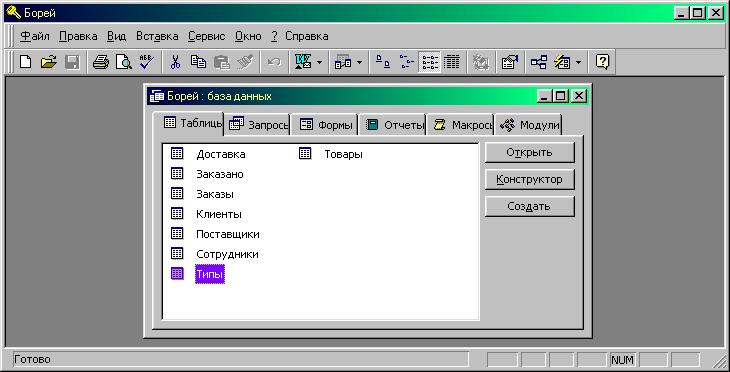Switch to the Модули tab
This screenshot has height=372, width=730.
click(528, 125)
